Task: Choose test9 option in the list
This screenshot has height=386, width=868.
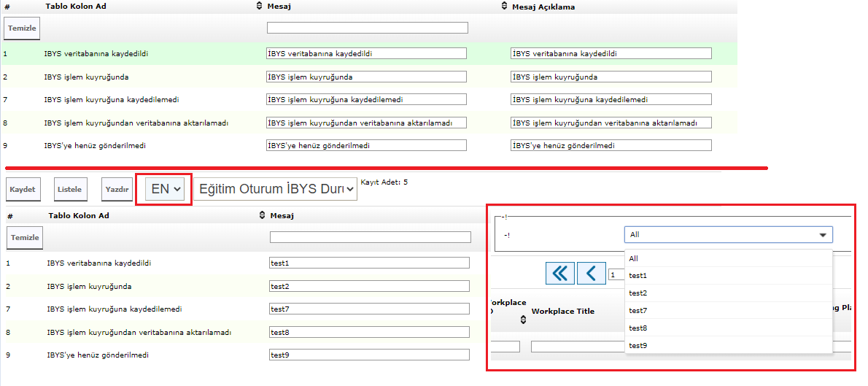Action: tap(638, 345)
